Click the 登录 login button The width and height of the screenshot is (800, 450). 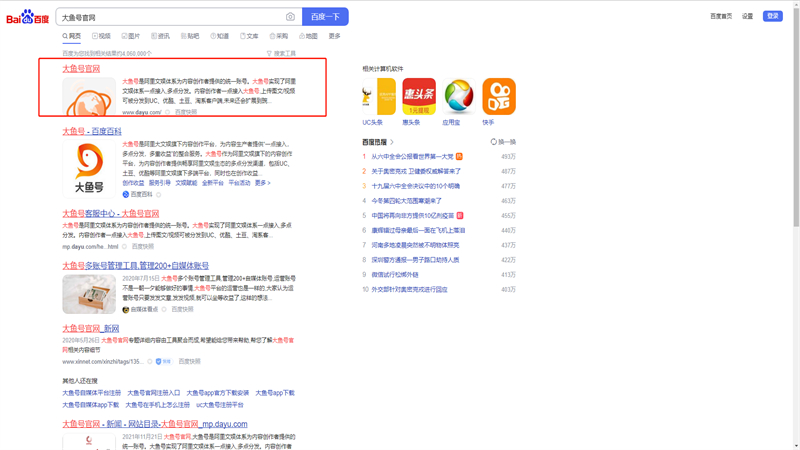(772, 16)
